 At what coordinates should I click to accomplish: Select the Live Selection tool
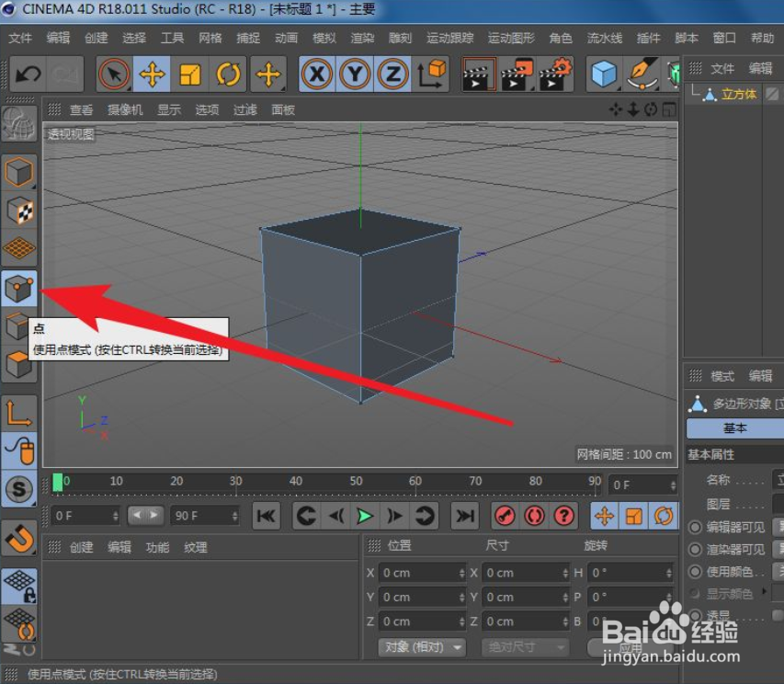tap(115, 74)
